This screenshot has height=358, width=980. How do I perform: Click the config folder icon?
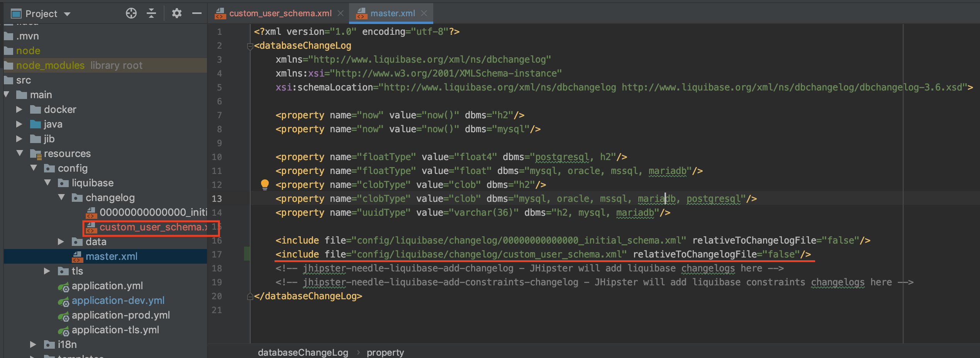coord(49,169)
